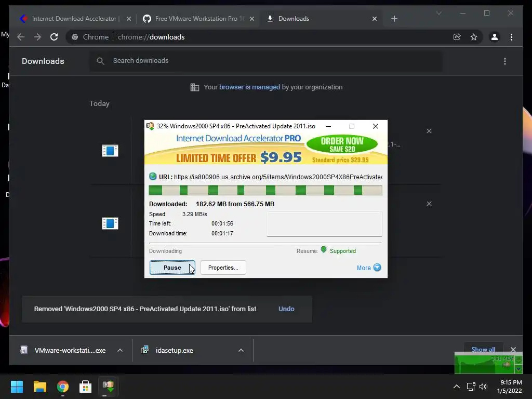Click the Chrome site info icon in address bar
The image size is (532, 399).
[75, 37]
